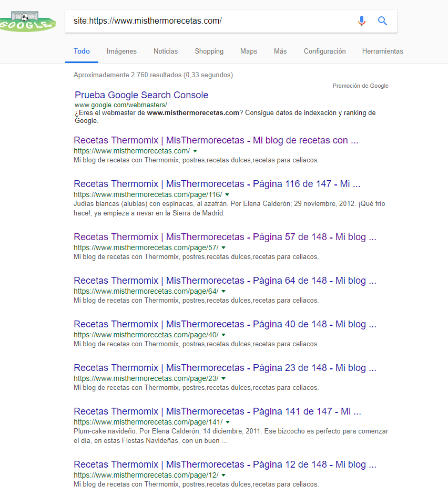Open MisThermorecetas homepage result title
The height and width of the screenshot is (496, 448).
(x=216, y=140)
